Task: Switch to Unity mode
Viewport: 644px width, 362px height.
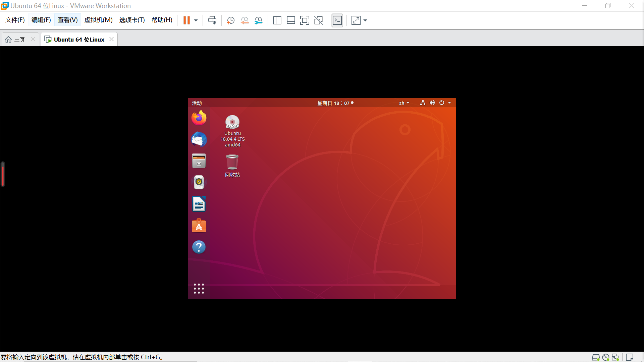Action: coord(318,20)
